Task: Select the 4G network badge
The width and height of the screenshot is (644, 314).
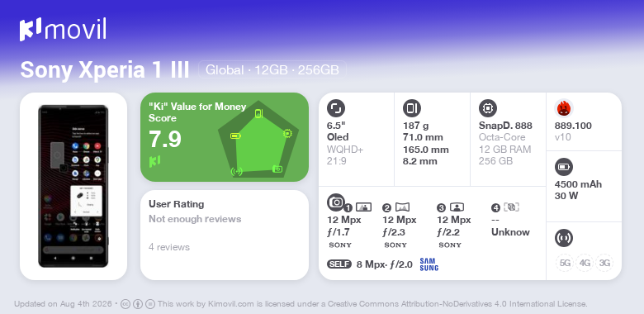Action: pos(585,263)
